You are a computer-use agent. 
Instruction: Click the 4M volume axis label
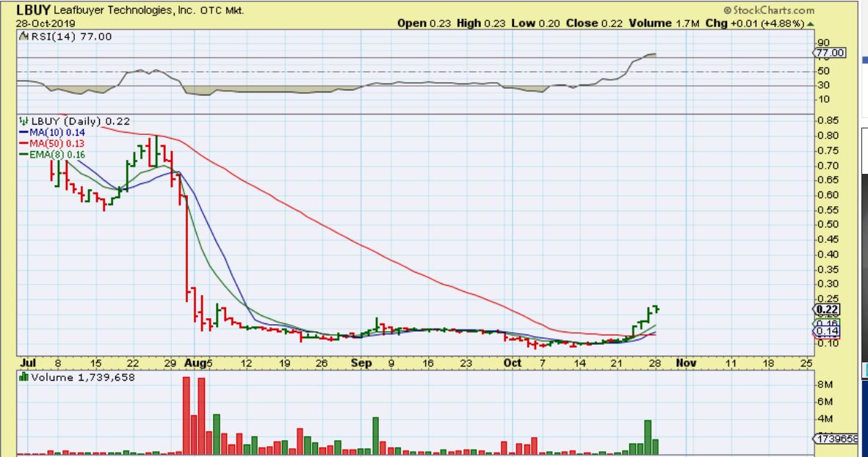(825, 419)
